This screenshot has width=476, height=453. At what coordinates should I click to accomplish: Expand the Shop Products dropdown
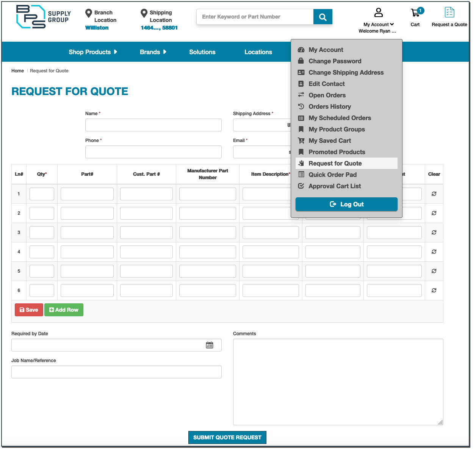tap(93, 52)
